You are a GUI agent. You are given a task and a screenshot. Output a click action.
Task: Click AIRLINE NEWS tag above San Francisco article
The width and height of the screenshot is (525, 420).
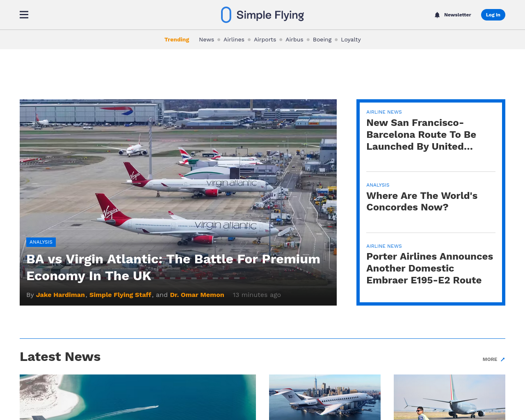384,112
